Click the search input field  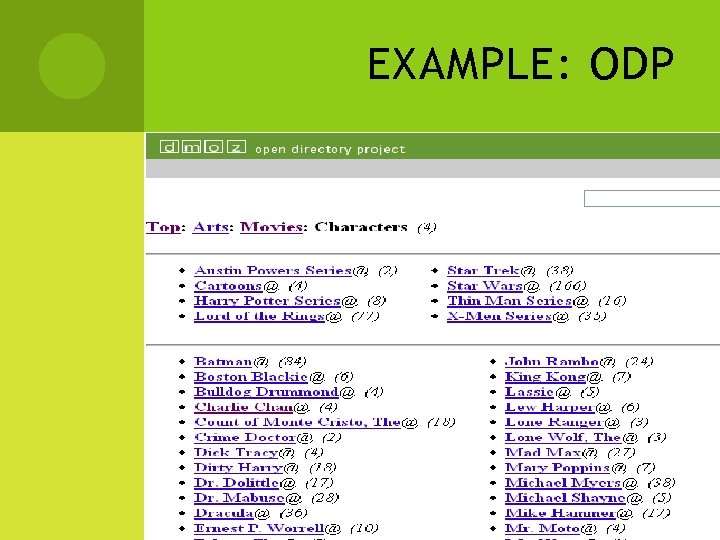tap(652, 199)
